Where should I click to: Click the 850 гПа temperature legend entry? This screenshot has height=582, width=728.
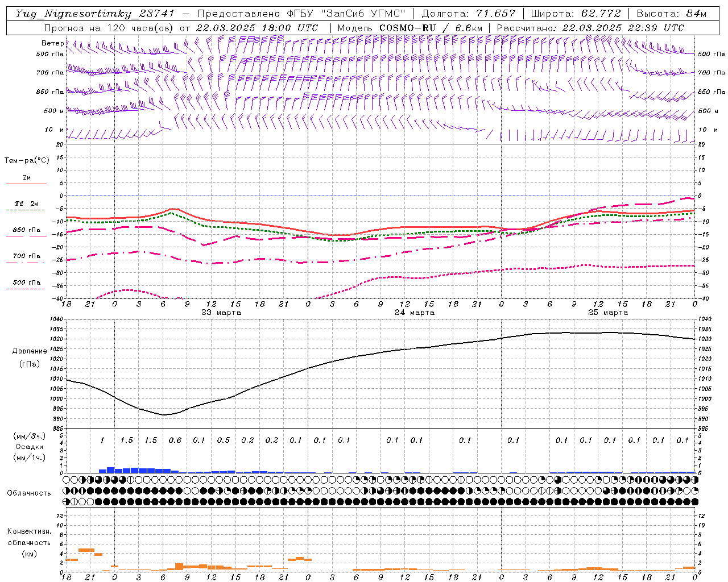[x=27, y=230]
